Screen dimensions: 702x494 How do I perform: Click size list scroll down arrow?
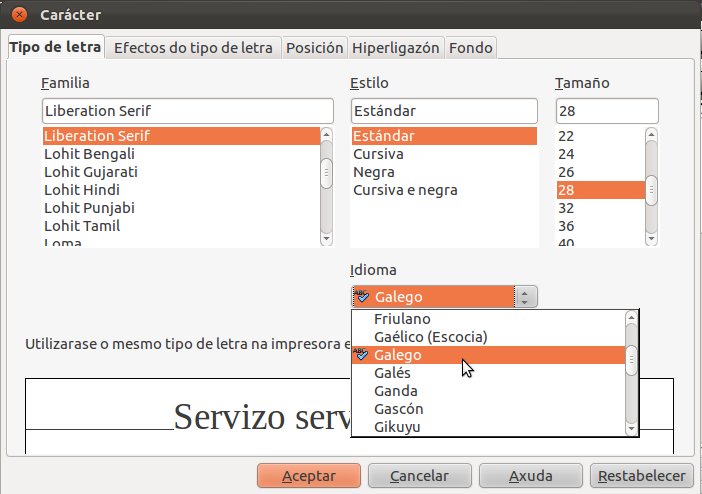(651, 239)
